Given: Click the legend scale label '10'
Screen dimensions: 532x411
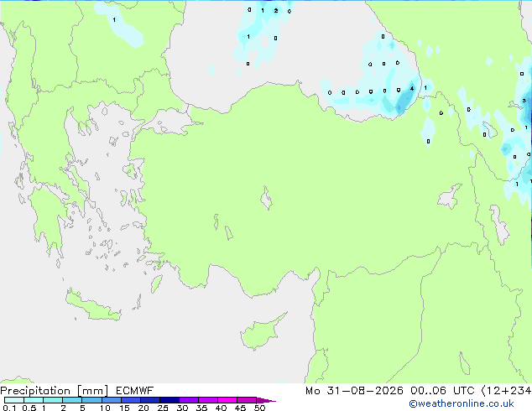Looking at the screenshot, I should tap(105, 408).
